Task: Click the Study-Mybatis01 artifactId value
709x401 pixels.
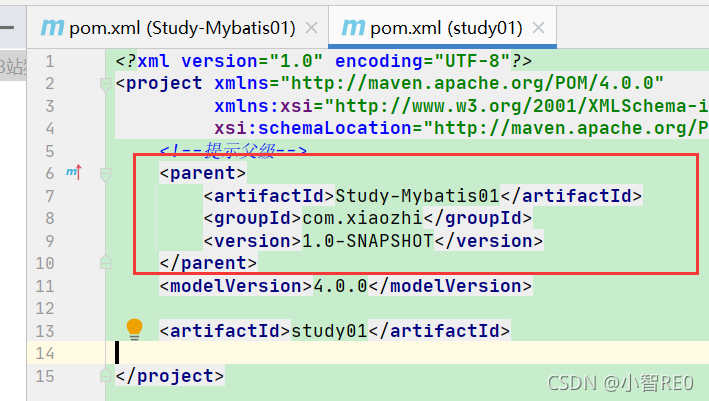Action: coord(417,196)
